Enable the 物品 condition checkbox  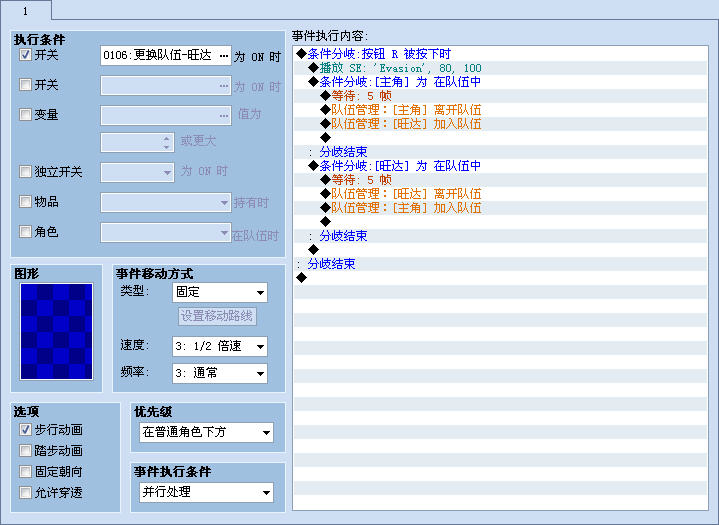(x=25, y=202)
